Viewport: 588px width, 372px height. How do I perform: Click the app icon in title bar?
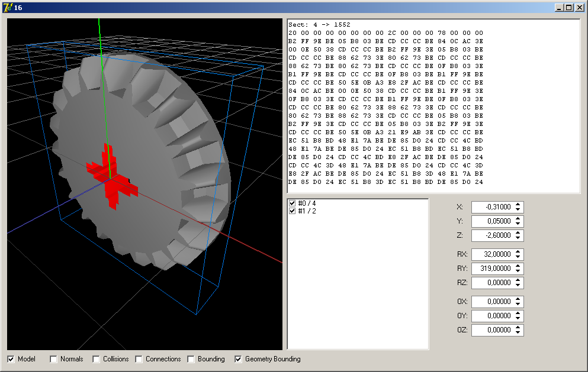tap(7, 7)
